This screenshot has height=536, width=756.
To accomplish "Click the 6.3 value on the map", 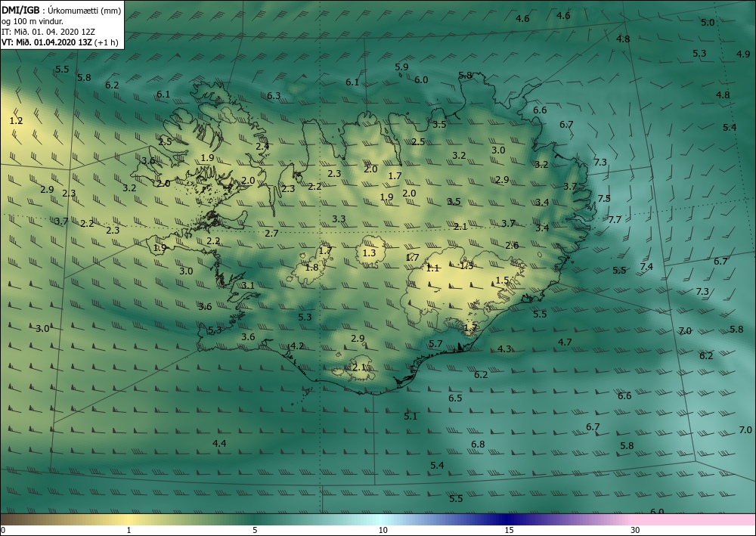I will click(x=274, y=95).
